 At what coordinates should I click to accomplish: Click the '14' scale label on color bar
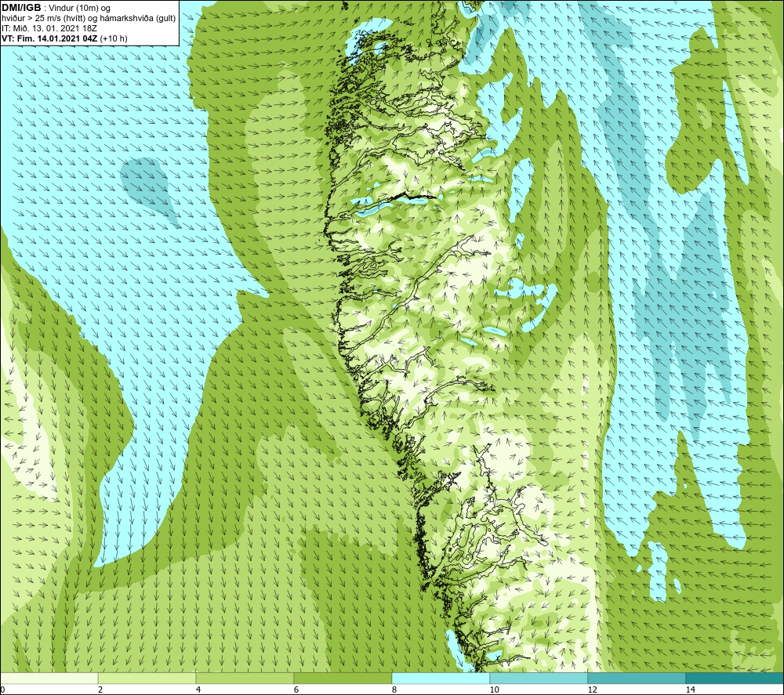[690, 690]
